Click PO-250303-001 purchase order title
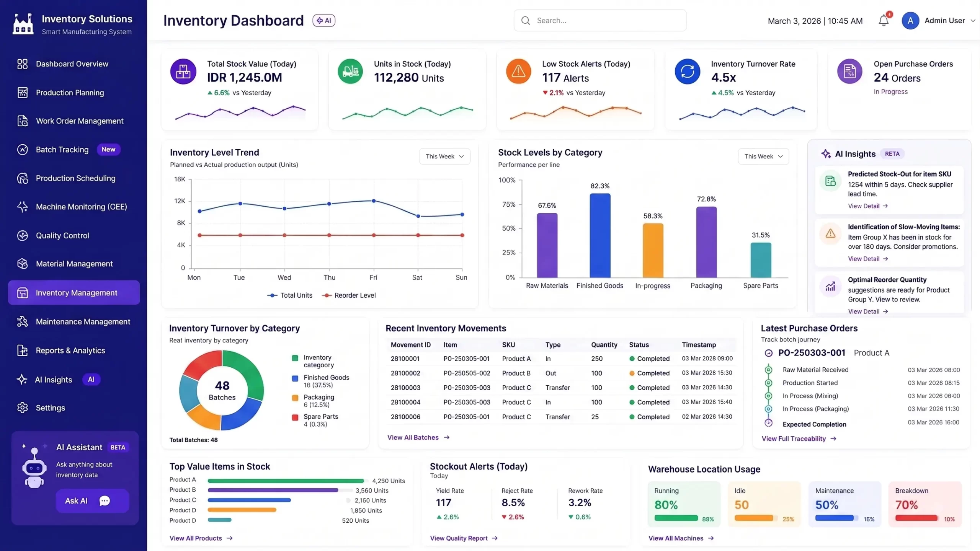980x551 pixels. coord(812,353)
